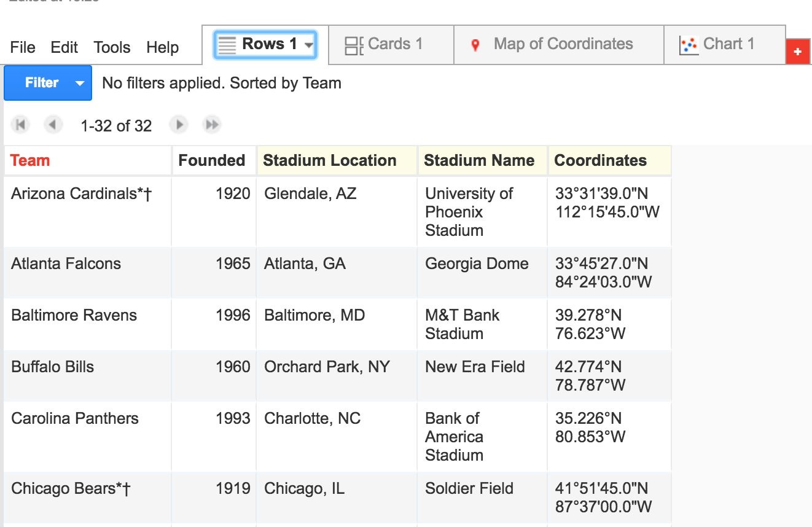This screenshot has width=812, height=527.
Task: Click founded year 1919 cell
Action: 214,498
